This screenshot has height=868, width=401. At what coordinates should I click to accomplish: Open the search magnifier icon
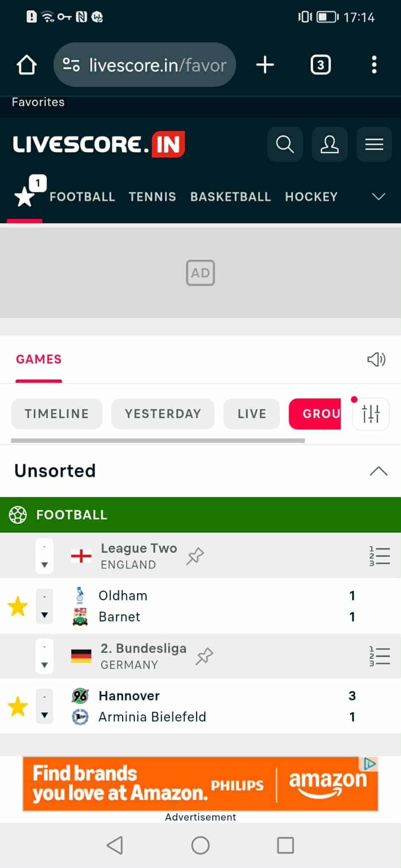[x=285, y=144]
